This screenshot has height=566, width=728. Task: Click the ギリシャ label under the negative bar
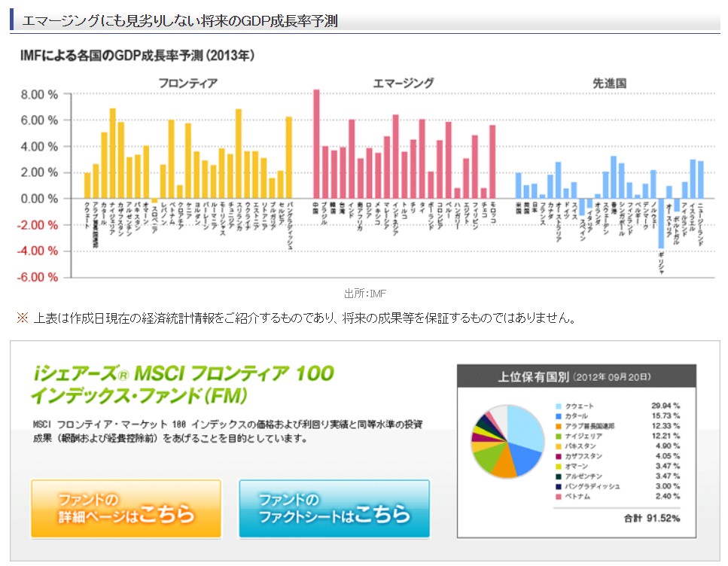(x=661, y=263)
